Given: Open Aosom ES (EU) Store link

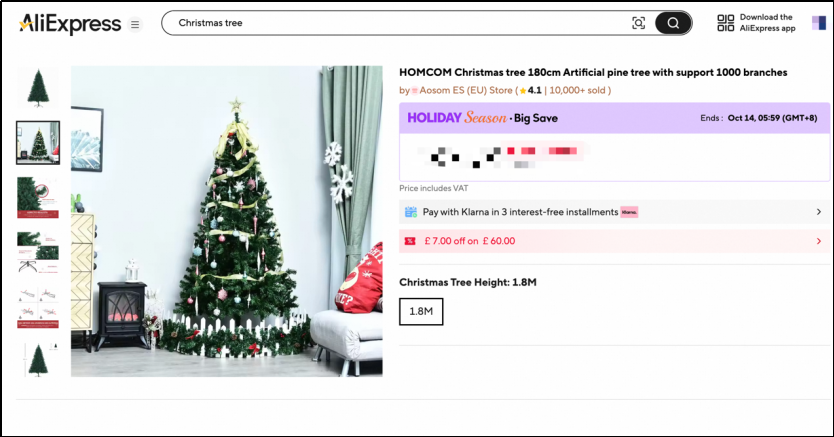Looking at the screenshot, I should click(x=466, y=90).
